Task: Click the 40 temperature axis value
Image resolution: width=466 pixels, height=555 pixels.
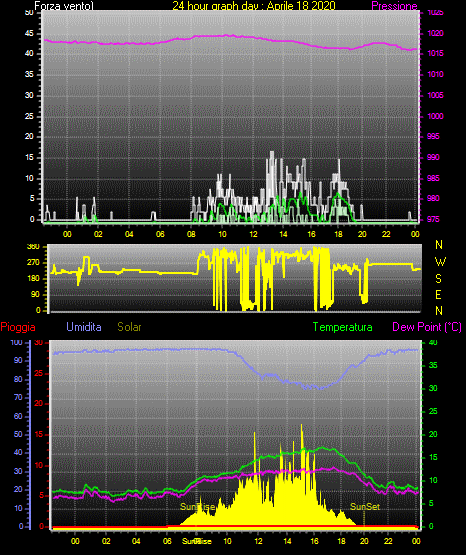Action: tap(433, 342)
